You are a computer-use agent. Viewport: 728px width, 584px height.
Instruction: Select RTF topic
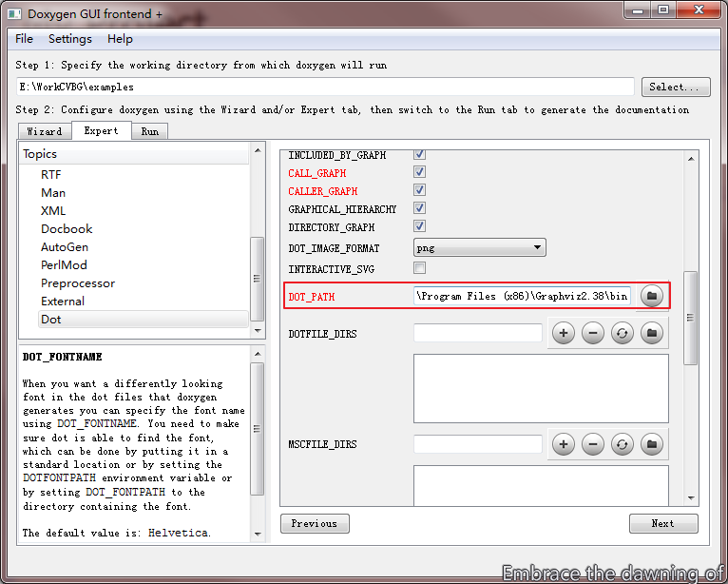[x=51, y=175]
